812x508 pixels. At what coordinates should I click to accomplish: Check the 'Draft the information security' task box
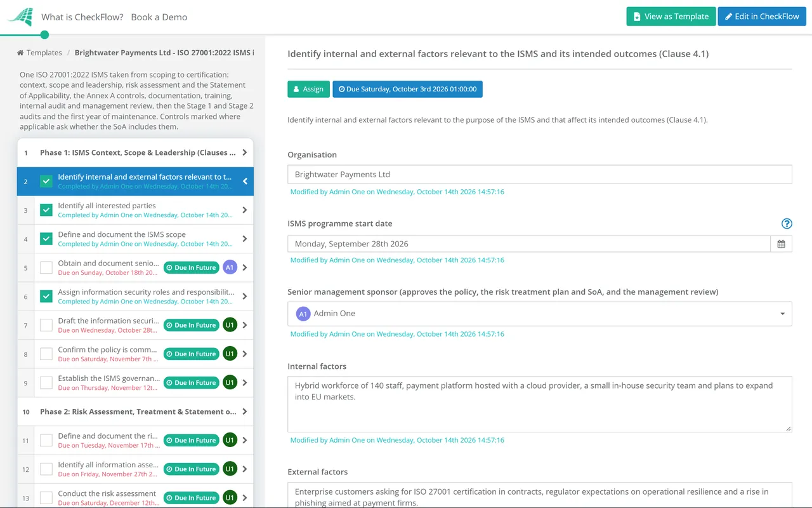click(x=46, y=325)
